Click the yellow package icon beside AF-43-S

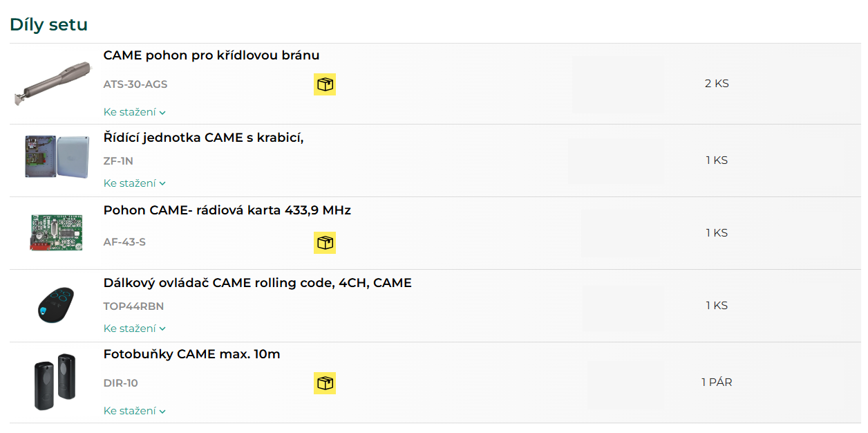[x=325, y=243]
